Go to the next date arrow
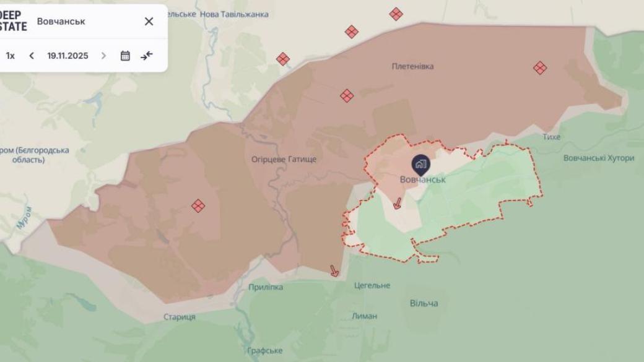The image size is (644, 362). [x=103, y=56]
